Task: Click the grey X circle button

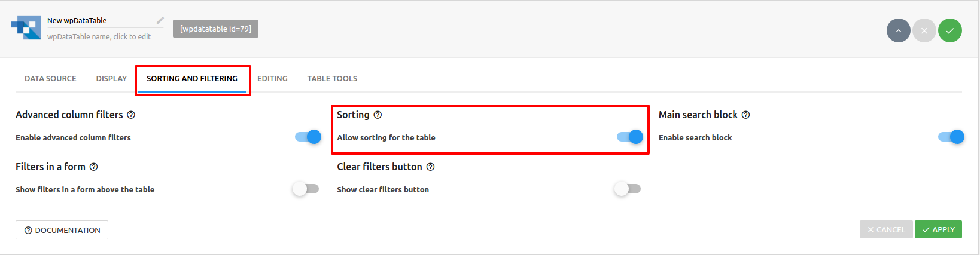Action: (x=924, y=30)
